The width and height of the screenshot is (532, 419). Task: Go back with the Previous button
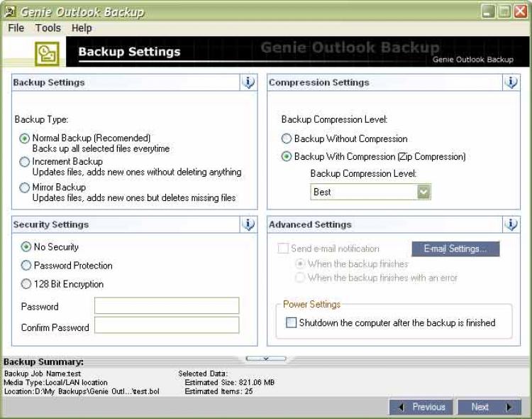pos(421,407)
